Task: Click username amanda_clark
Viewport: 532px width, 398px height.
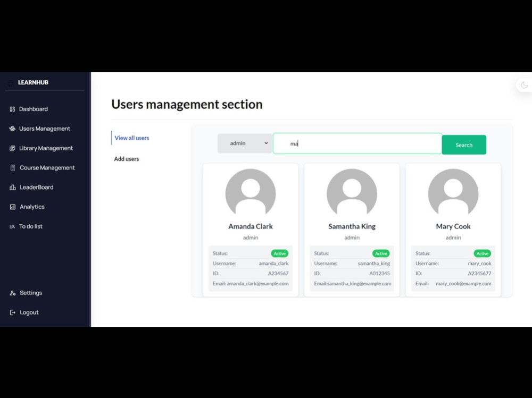Action: [x=273, y=264]
